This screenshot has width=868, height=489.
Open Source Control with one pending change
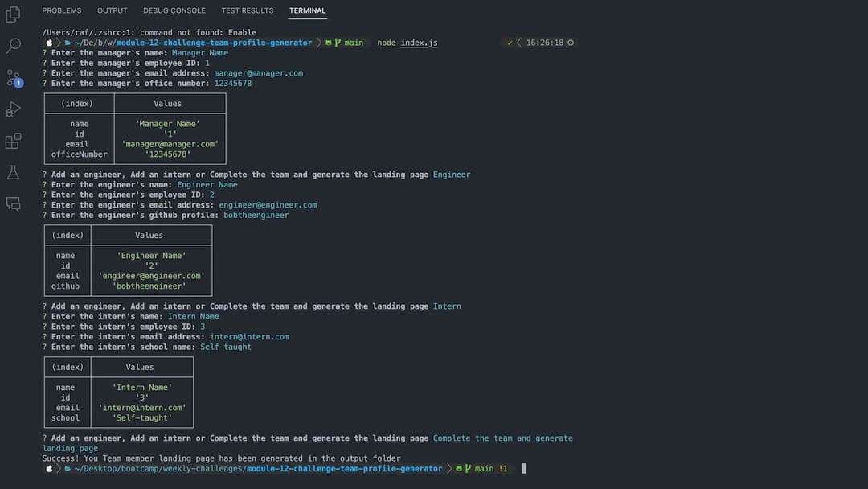14,78
